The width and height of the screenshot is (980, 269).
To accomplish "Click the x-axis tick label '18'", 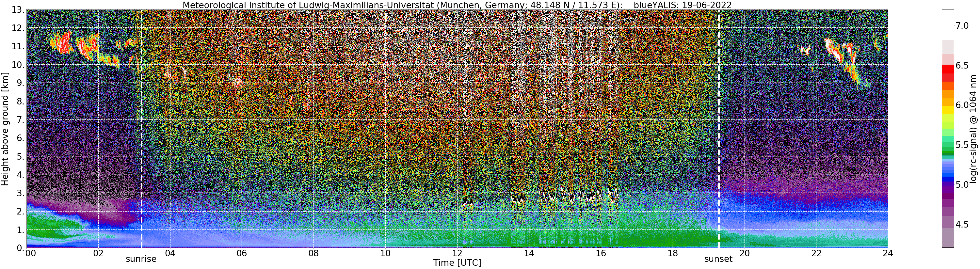I will click(x=672, y=253).
